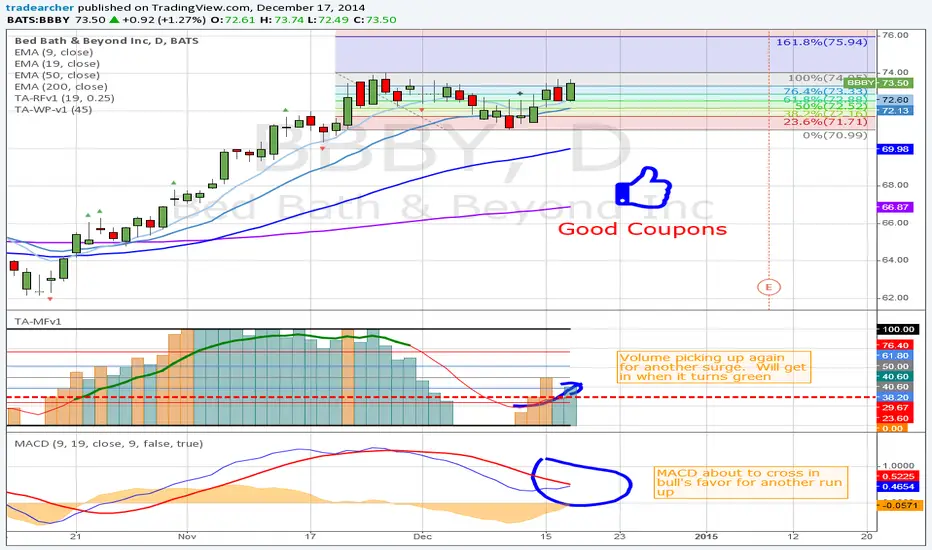
Task: Click the black 100.00 money flow tag
Action: pyautogui.click(x=898, y=329)
